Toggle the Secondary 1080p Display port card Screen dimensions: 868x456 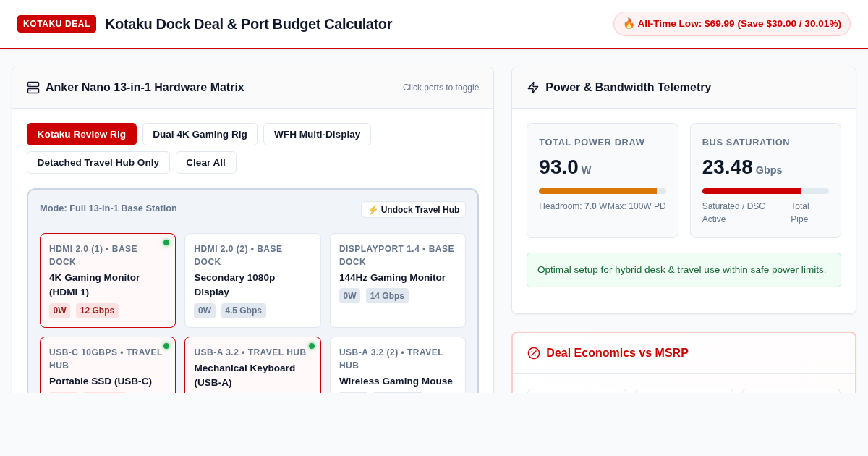point(252,280)
